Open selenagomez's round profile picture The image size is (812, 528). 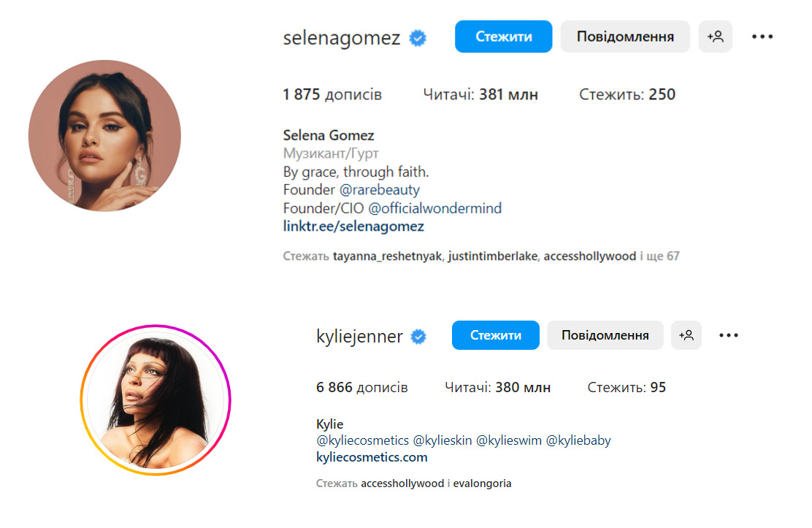point(104,136)
